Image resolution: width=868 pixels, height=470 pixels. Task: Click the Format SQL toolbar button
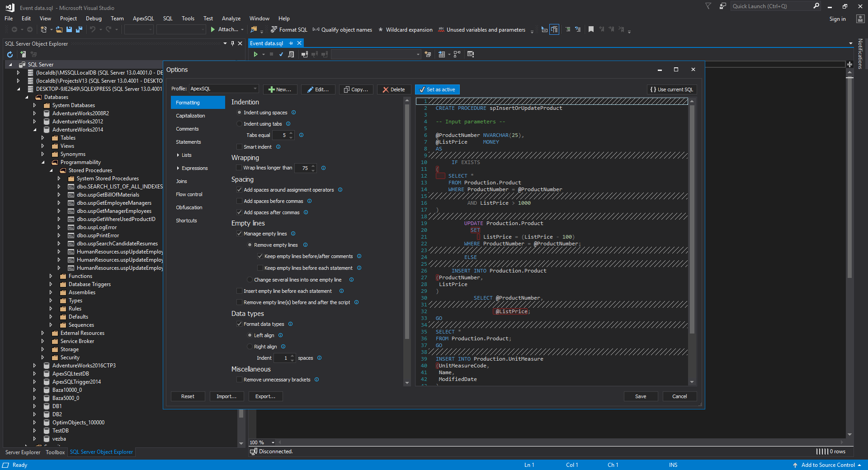tap(289, 30)
